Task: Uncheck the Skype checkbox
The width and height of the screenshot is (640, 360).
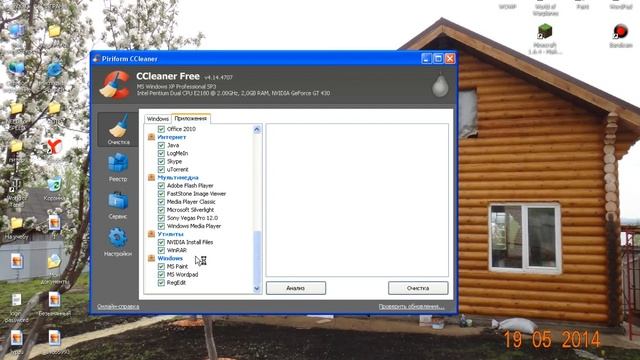Action: click(x=161, y=161)
